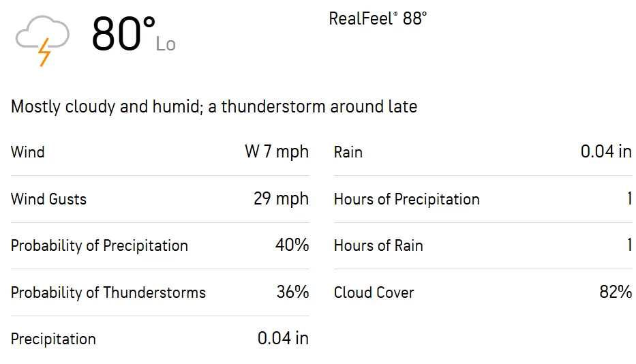Select the Cloud Cover label
Viewport: 636px width, 364px height.
coord(374,292)
